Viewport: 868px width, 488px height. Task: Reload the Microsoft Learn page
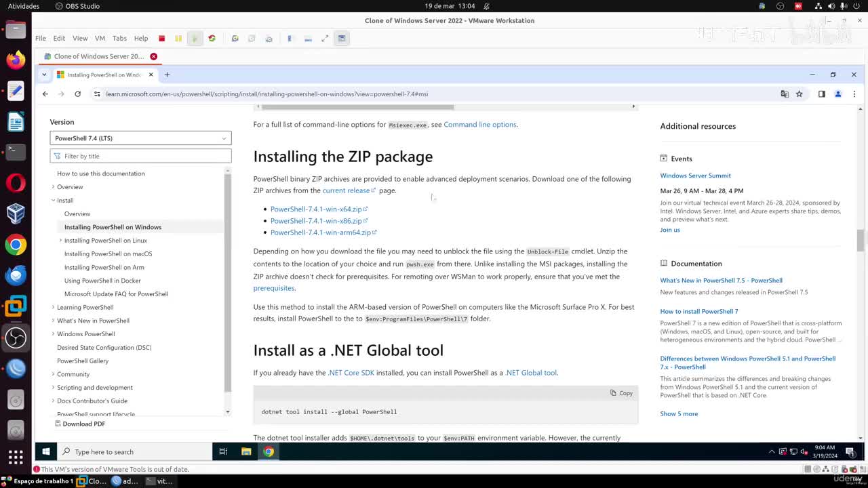click(77, 94)
